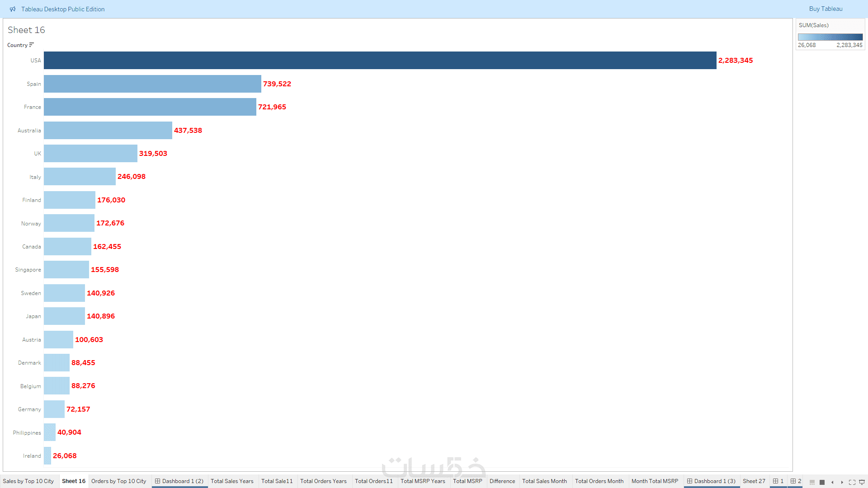Image resolution: width=868 pixels, height=488 pixels.
Task: Open the sheet sorter grid view icon
Action: [x=812, y=482]
